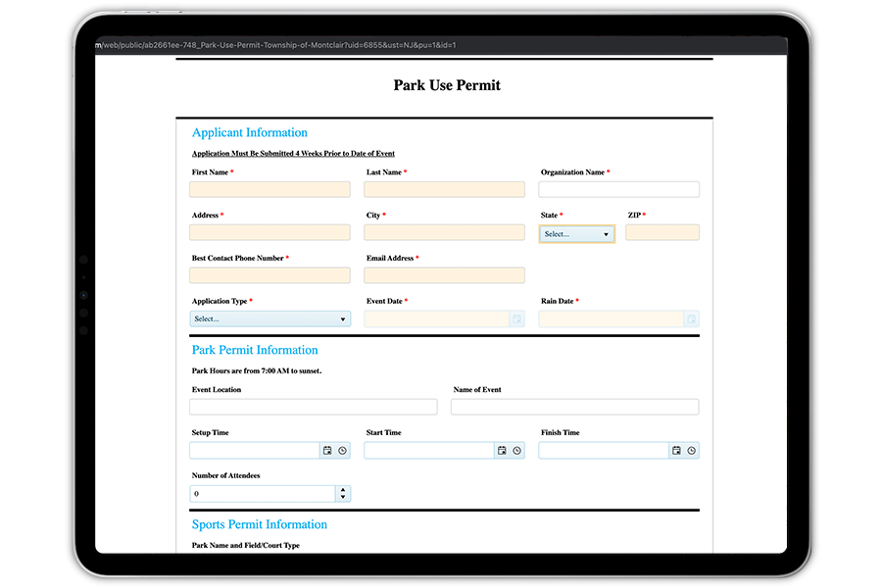Click clock icon in Start Time field
This screenshot has height=588, width=882.
516,451
